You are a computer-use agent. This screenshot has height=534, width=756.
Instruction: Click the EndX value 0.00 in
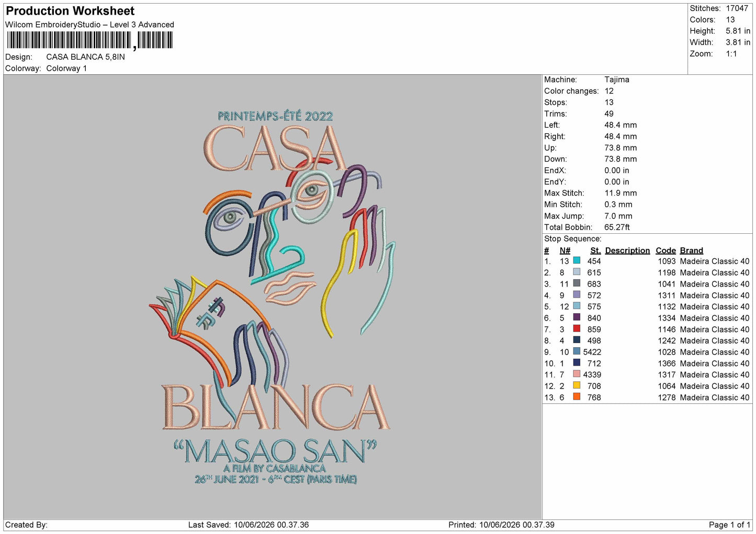[x=617, y=171]
